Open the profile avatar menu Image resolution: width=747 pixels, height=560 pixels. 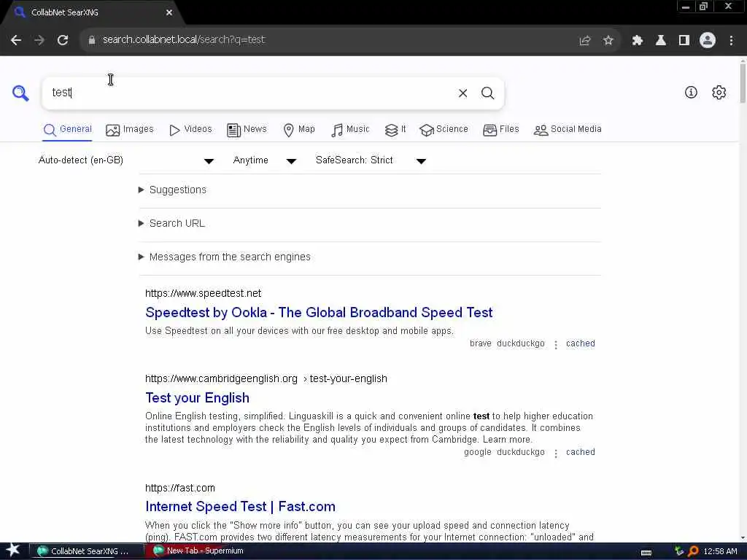pyautogui.click(x=708, y=40)
